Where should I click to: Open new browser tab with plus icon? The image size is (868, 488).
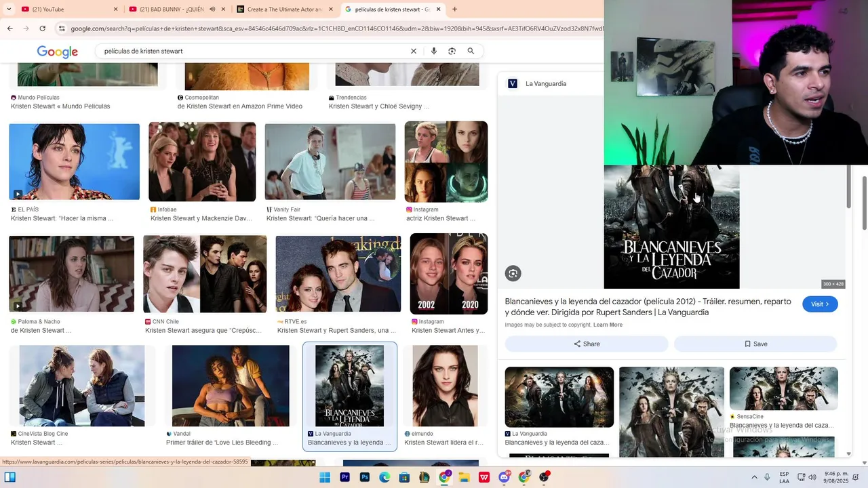coord(454,9)
